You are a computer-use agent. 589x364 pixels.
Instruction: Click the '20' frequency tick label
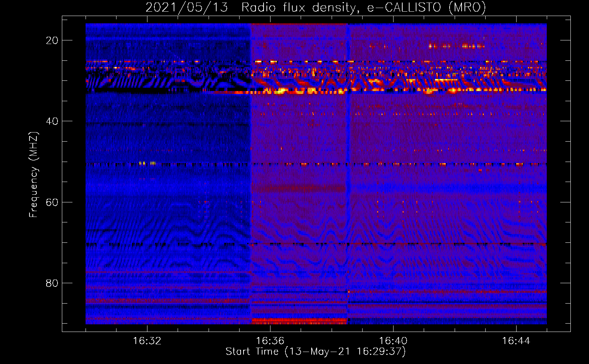click(52, 40)
